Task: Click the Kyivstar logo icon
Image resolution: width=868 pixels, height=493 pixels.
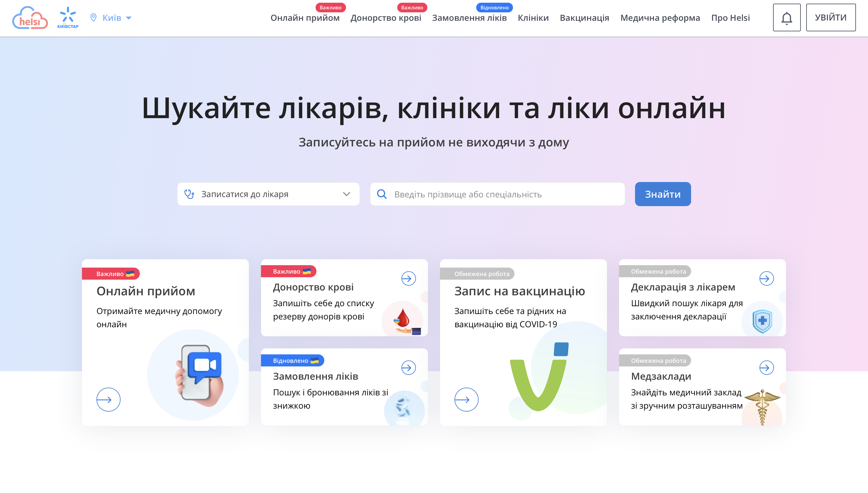Action: [x=68, y=18]
